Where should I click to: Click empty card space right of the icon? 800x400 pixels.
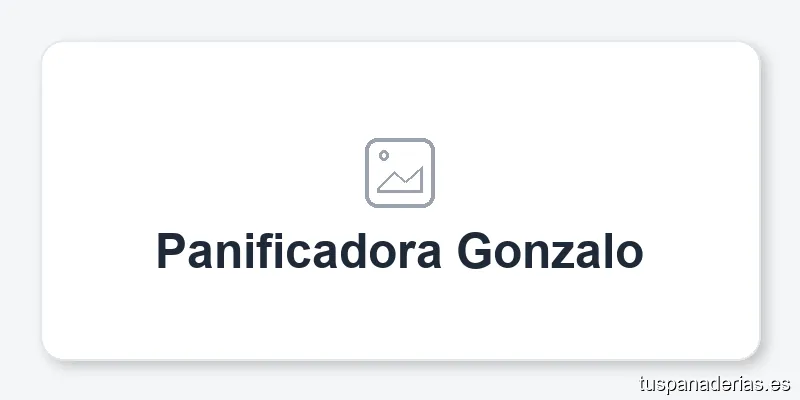[597, 173]
